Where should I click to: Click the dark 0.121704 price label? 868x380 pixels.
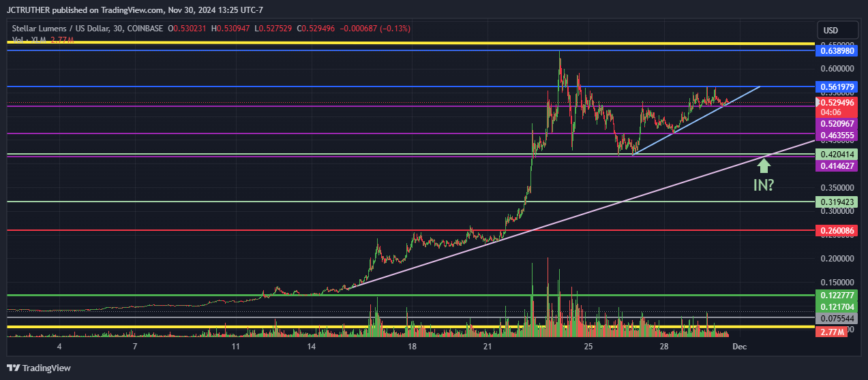(837, 307)
